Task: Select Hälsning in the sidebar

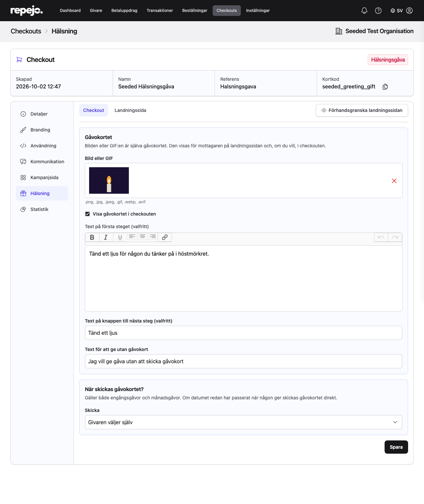Action: pos(42,193)
